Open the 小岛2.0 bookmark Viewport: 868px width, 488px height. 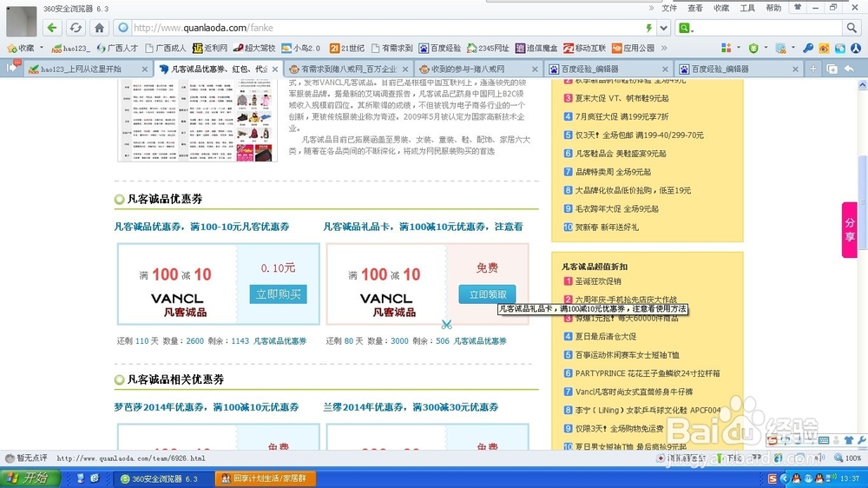(x=300, y=48)
